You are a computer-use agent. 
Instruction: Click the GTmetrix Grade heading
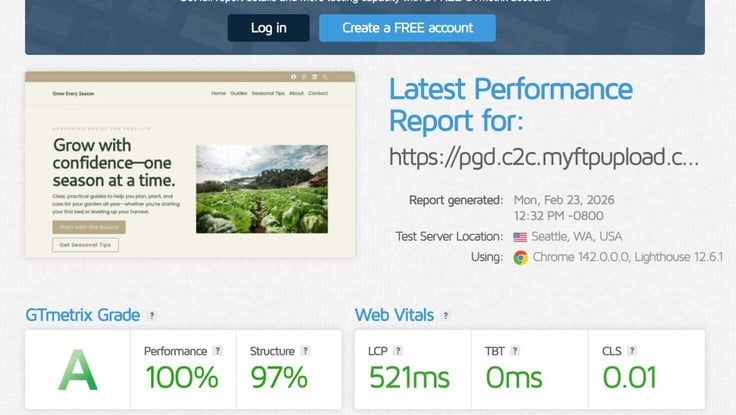83,315
